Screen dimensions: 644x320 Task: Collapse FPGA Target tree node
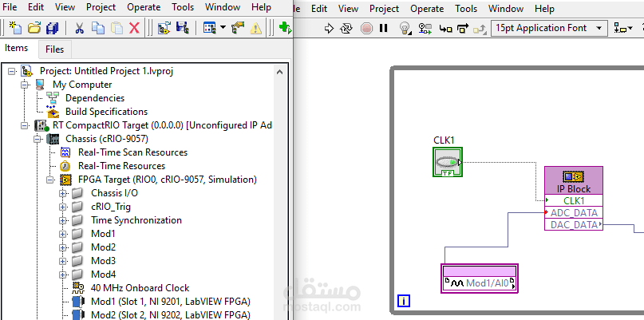(50, 180)
